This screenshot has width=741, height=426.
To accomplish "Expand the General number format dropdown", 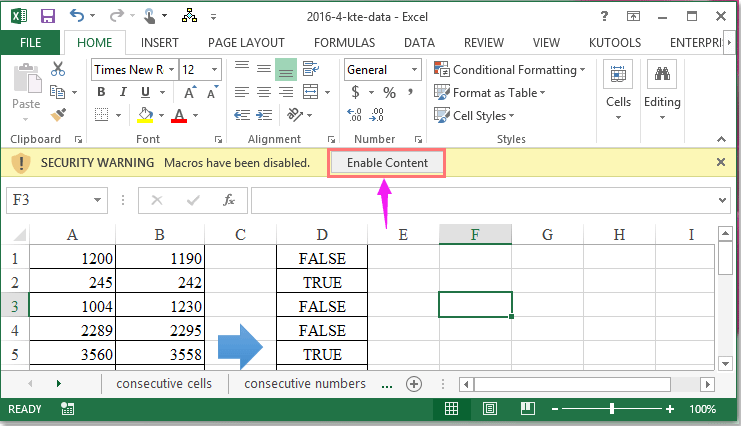I will point(414,69).
